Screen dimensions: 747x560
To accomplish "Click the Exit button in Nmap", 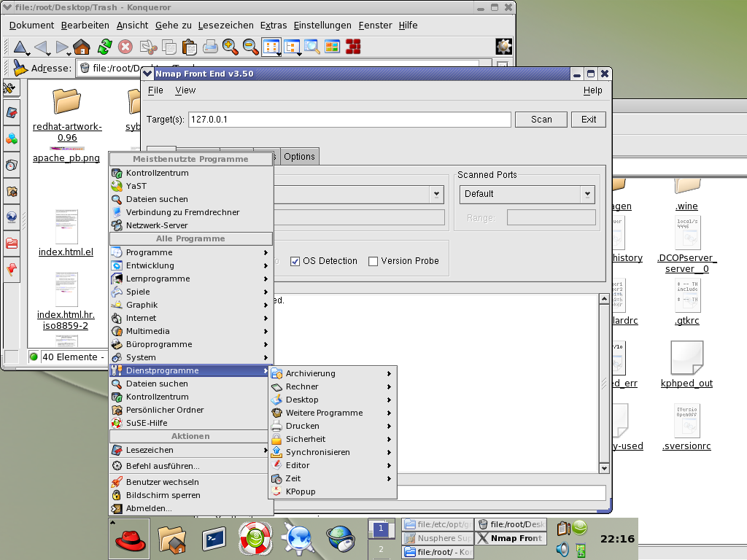I will click(589, 120).
